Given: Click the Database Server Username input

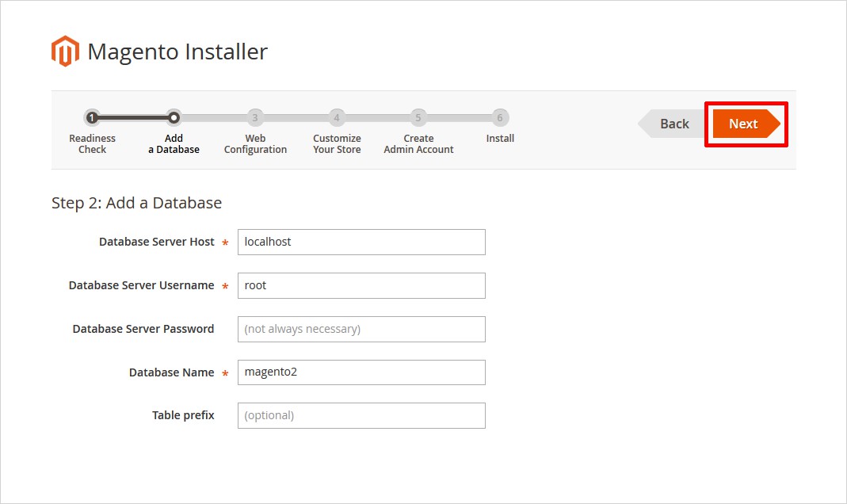Looking at the screenshot, I should tap(361, 286).
